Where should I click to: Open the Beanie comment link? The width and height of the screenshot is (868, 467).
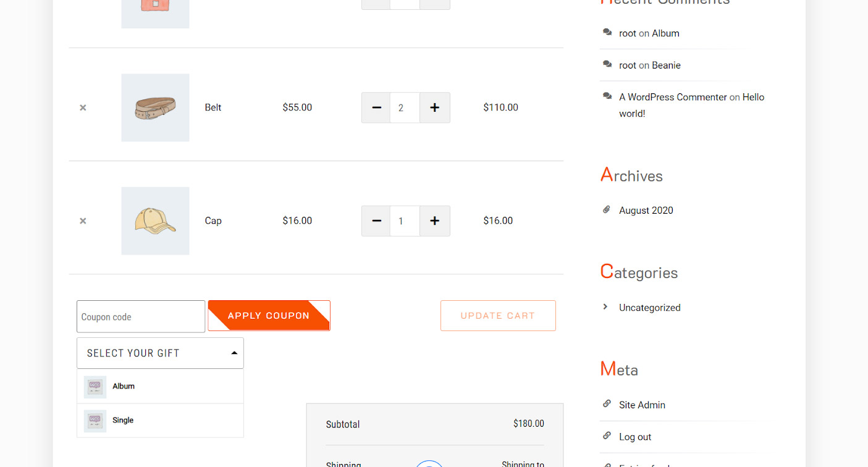point(666,65)
